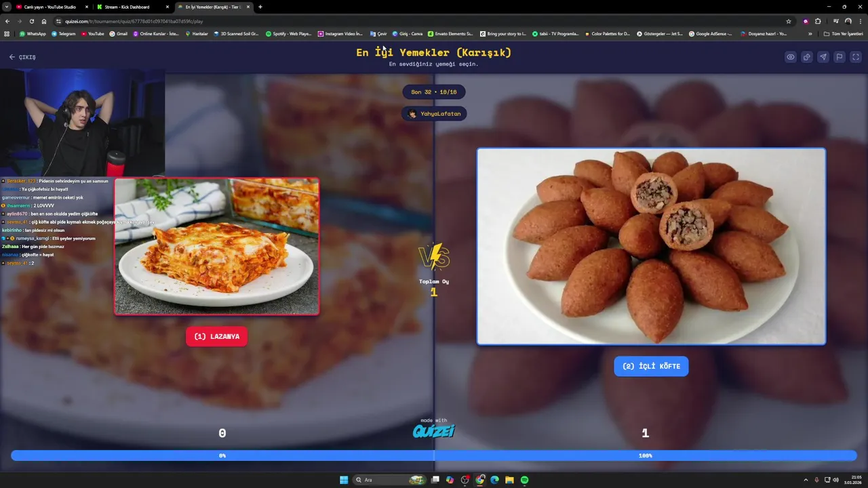Click the microphone icon in system tray
Image resolution: width=868 pixels, height=488 pixels.
816,480
